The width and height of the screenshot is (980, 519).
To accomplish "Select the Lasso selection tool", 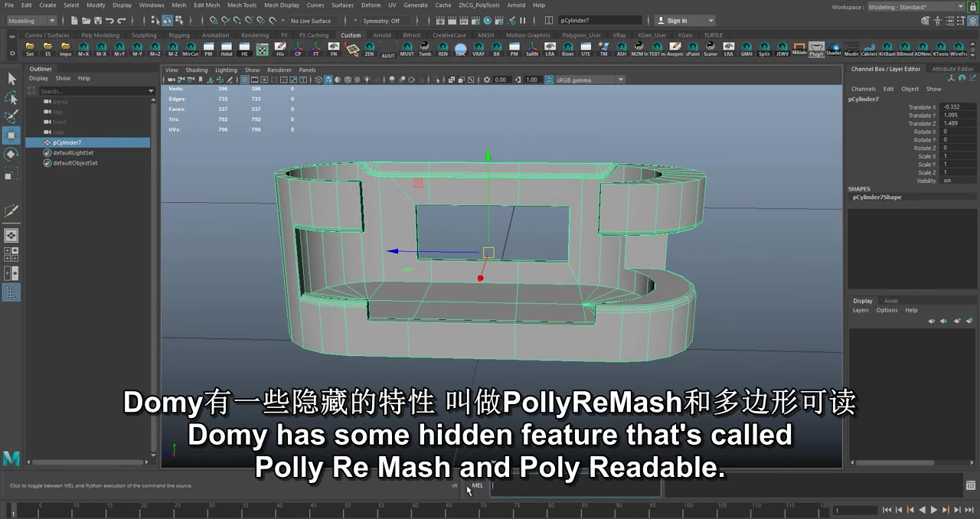I will 11,97.
